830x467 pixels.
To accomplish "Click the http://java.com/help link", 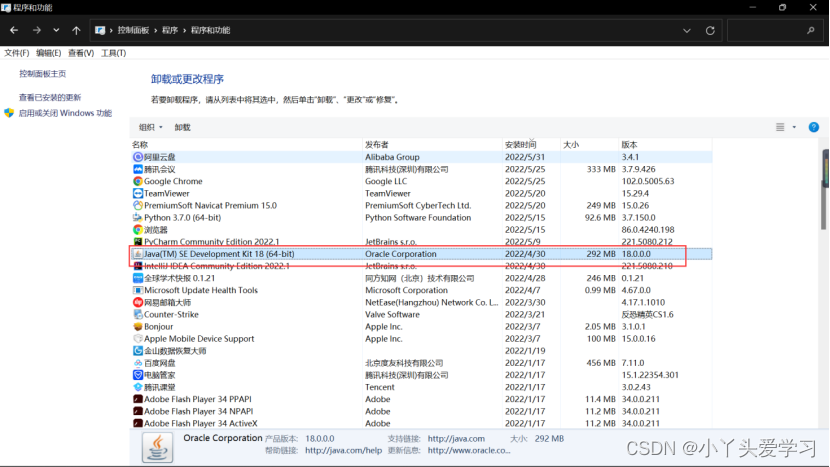I will point(344,451).
